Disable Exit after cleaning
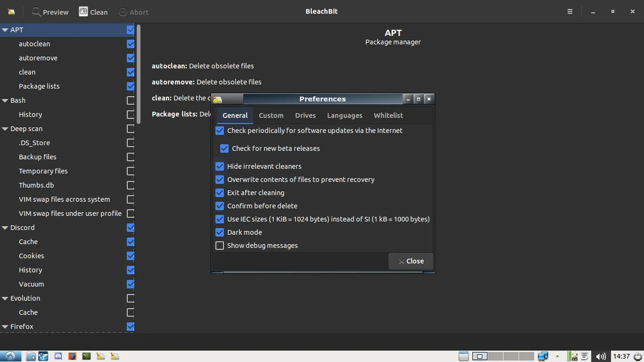The image size is (644, 362). 219,193
